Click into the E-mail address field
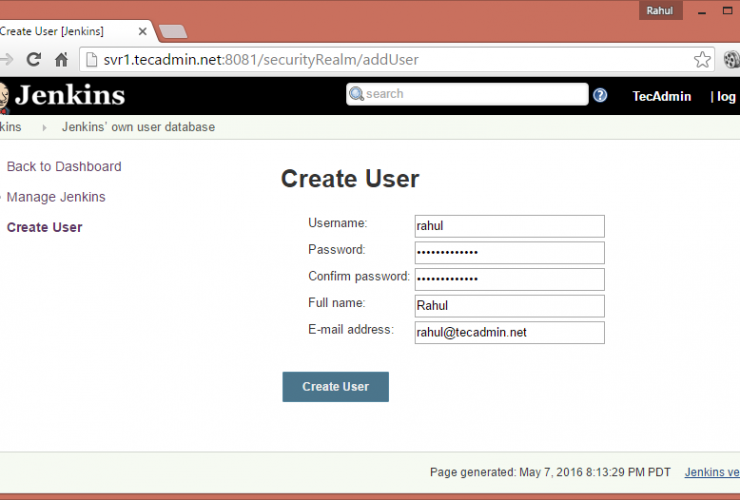 pos(509,333)
